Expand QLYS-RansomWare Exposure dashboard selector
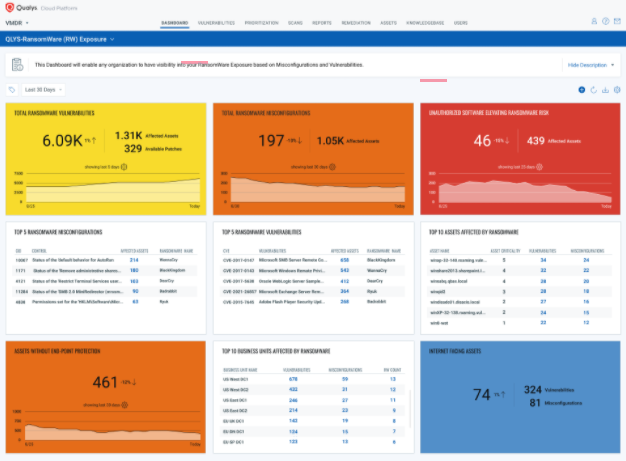 (x=60, y=39)
